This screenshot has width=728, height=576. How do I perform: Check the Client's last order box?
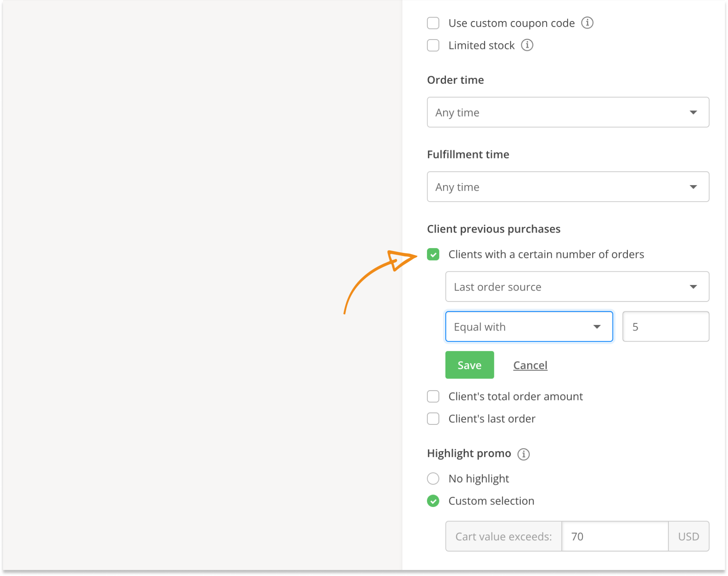[x=433, y=418]
